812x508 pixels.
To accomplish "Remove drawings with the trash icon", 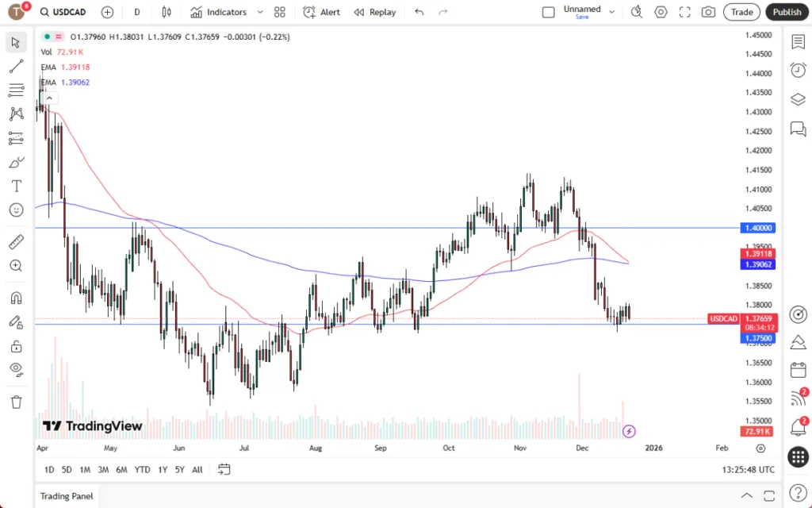I will (x=16, y=401).
